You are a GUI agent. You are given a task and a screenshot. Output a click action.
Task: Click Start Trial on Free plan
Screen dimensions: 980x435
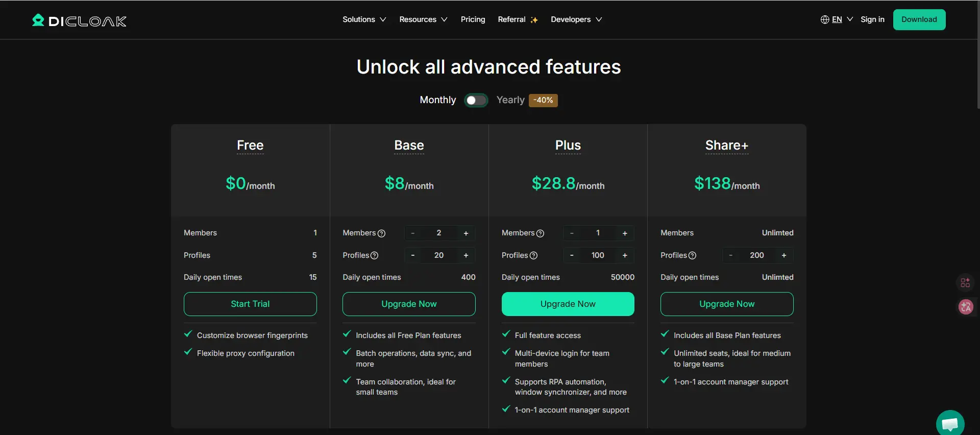[x=250, y=304]
